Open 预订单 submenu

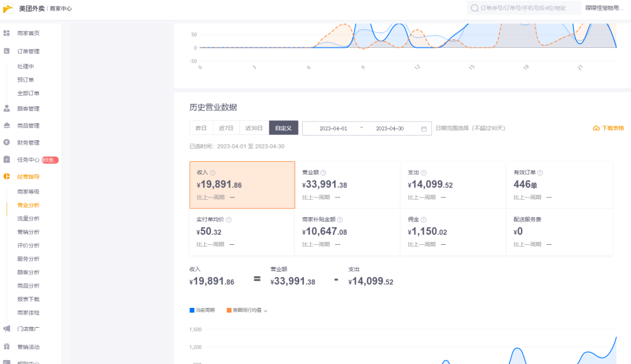pyautogui.click(x=26, y=79)
